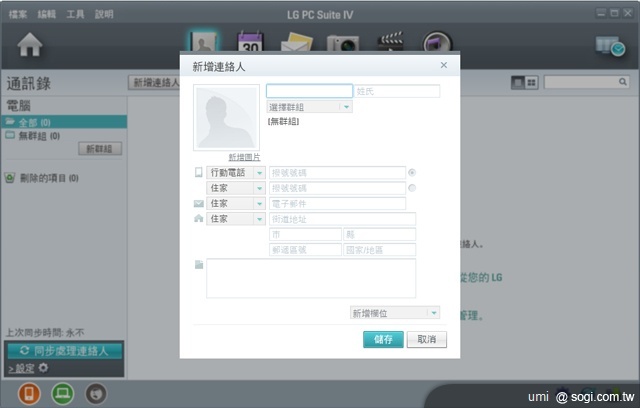Open the Music disc icon
Screen dimensions: 640x408
click(437, 42)
